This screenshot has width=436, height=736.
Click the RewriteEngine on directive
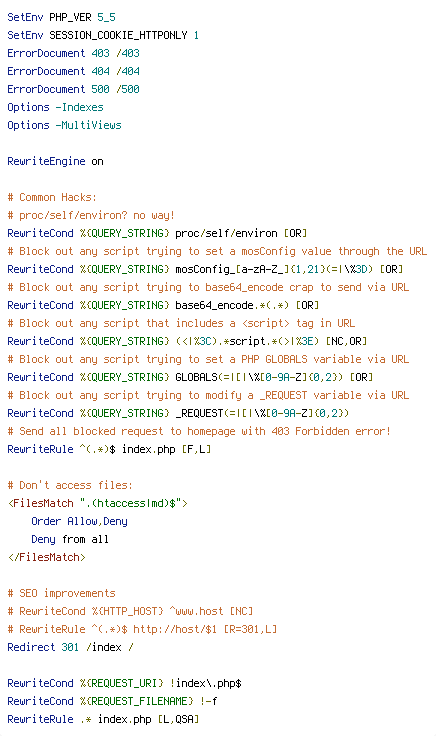click(x=55, y=161)
